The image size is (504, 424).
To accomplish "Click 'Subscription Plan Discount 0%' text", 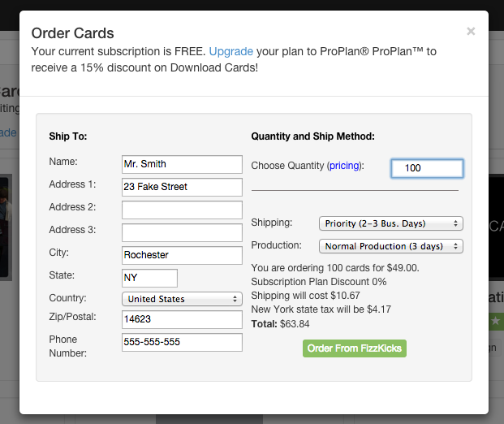I will coord(318,282).
